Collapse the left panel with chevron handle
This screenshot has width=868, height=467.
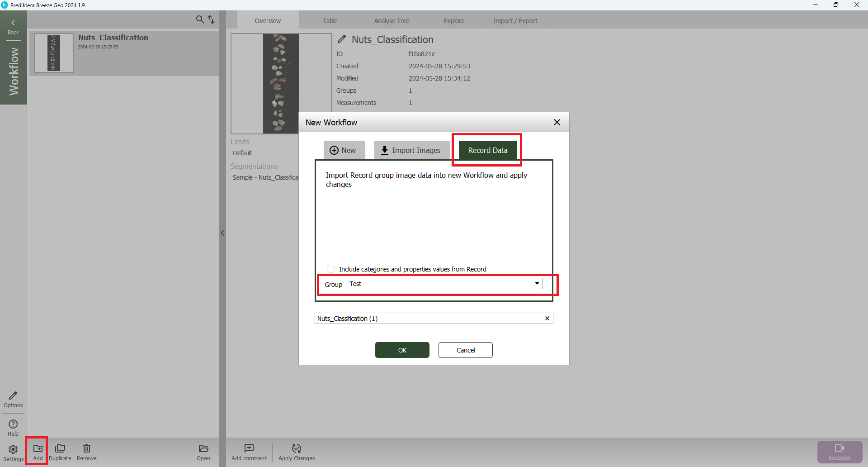pos(222,233)
